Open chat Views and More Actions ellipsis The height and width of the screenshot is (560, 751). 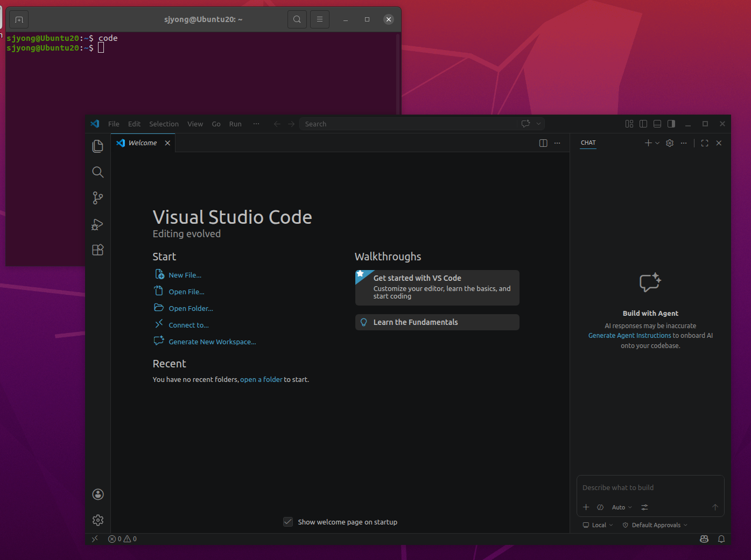point(684,143)
